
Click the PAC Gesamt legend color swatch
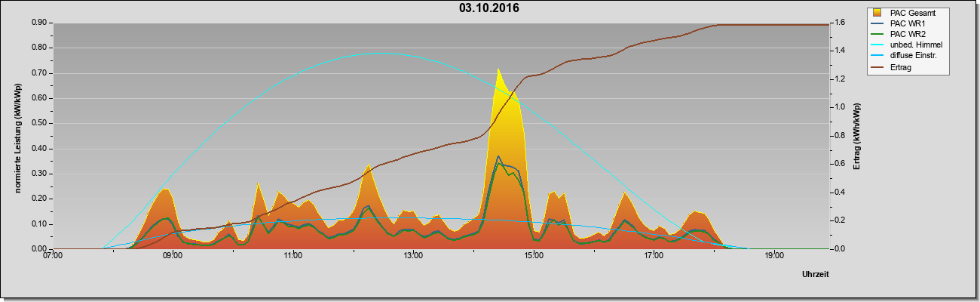point(877,13)
